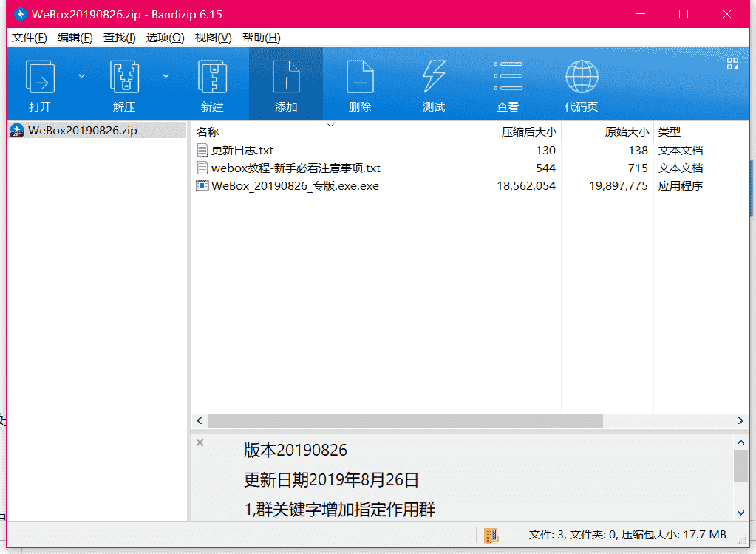This screenshot has height=554, width=756.
Task: Minimize the Bandizip window
Action: (640, 14)
